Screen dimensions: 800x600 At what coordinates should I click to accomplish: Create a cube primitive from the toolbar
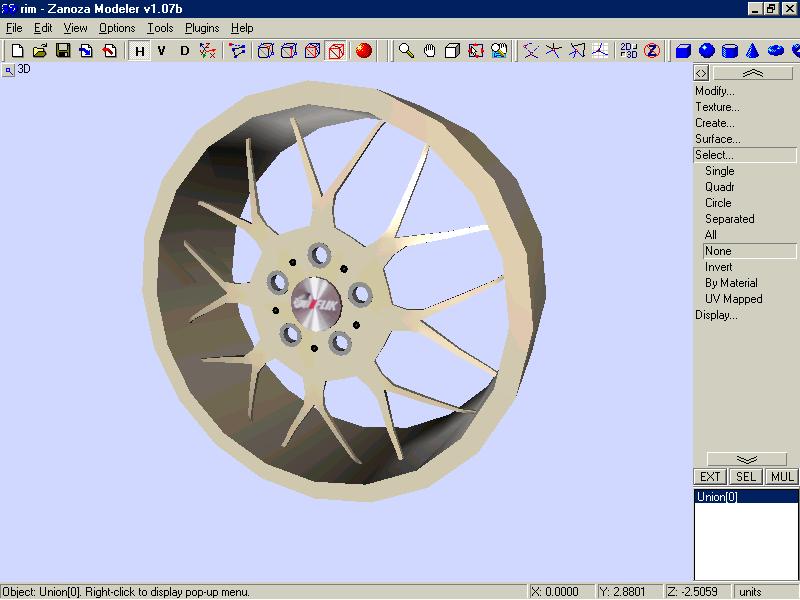pyautogui.click(x=684, y=50)
